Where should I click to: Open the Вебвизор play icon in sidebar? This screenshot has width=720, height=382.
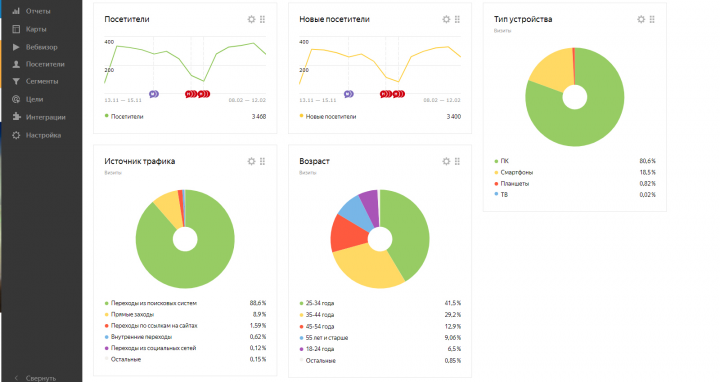click(x=16, y=47)
